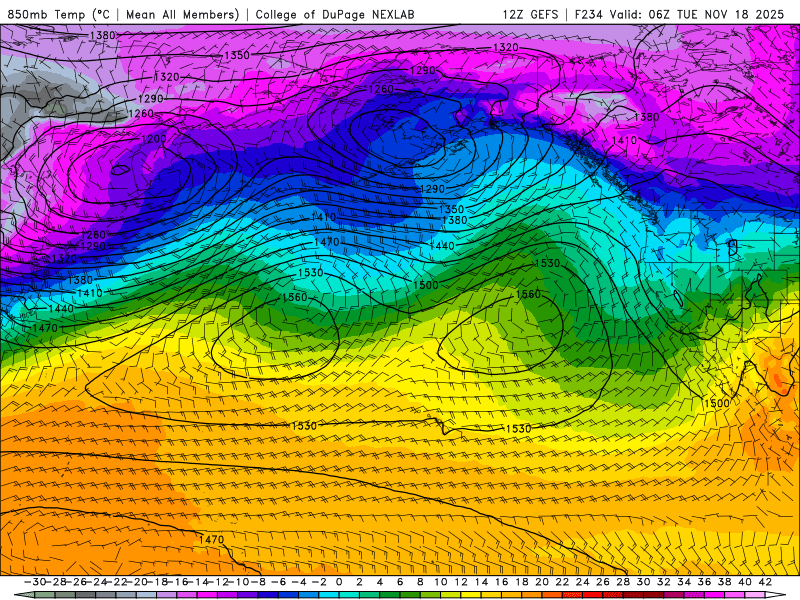Click the -20 value on temperature legend

point(137,582)
